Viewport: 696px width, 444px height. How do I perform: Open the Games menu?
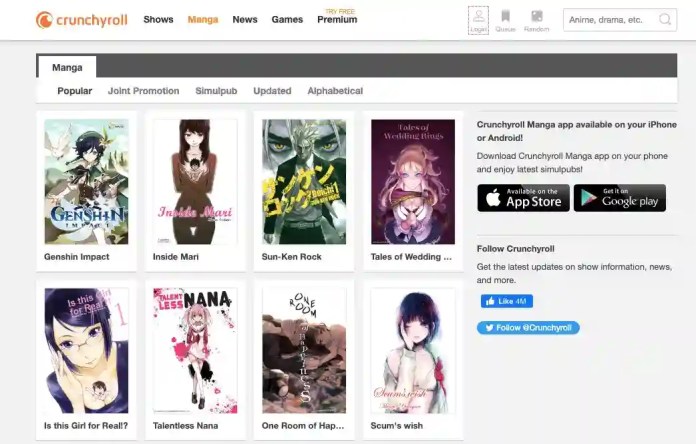coord(287,20)
